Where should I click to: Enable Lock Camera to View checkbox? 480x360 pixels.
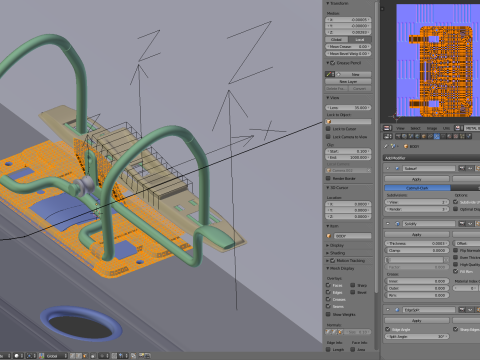click(x=328, y=137)
